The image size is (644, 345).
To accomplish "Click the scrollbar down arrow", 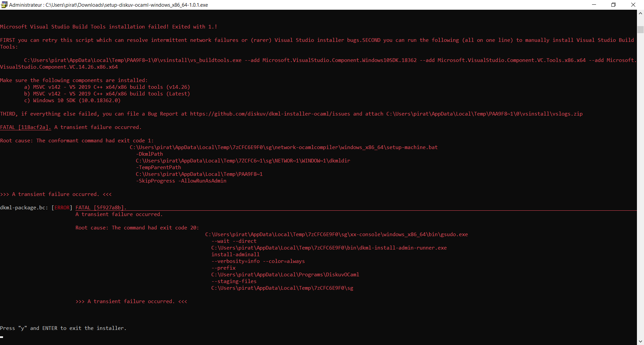I will point(640,341).
